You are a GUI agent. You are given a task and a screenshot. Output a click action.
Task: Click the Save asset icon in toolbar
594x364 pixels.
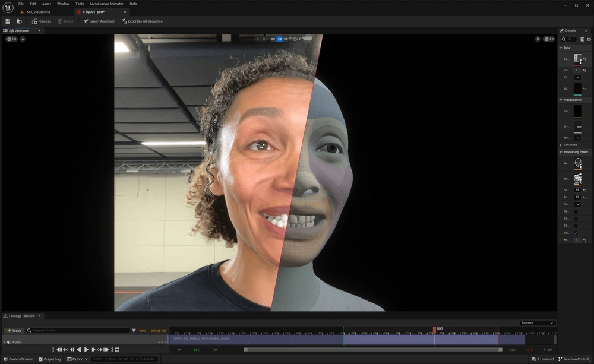8,21
